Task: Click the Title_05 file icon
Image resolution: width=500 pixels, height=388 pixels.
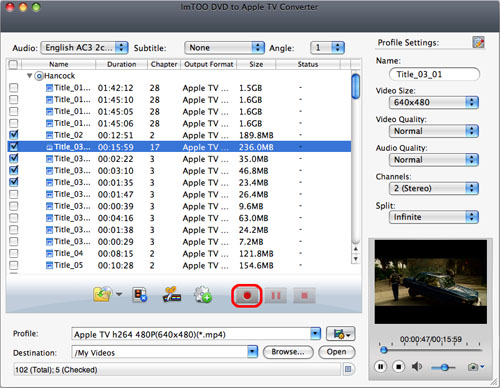Action: tap(49, 265)
